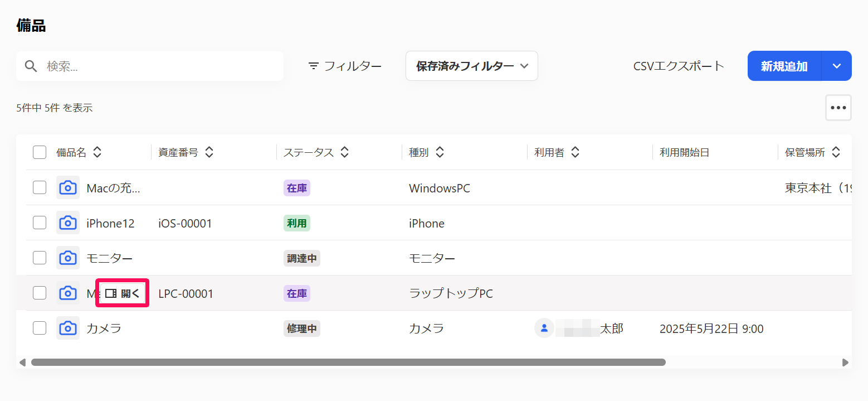
Task: Click the フィルター button
Action: [x=345, y=66]
